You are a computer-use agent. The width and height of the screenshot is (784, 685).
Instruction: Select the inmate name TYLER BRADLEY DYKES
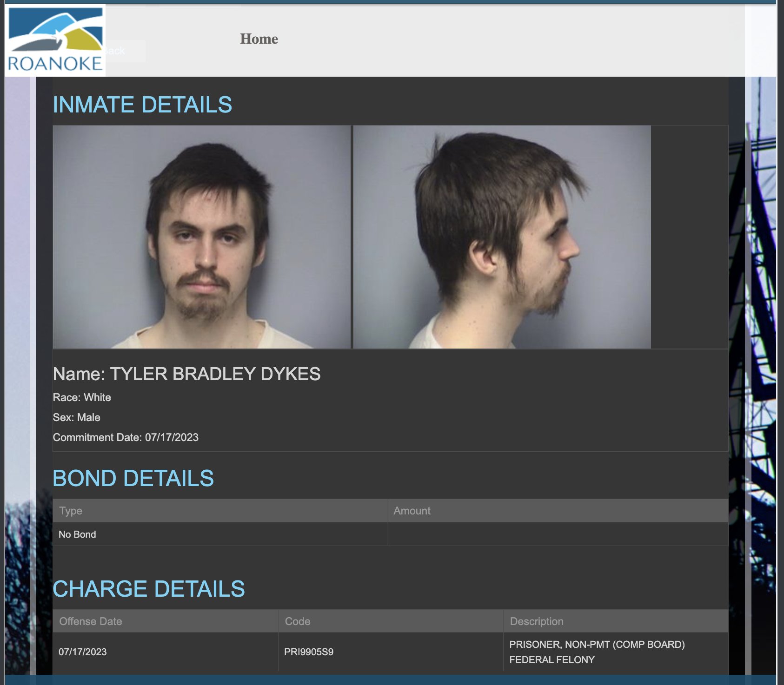click(187, 374)
